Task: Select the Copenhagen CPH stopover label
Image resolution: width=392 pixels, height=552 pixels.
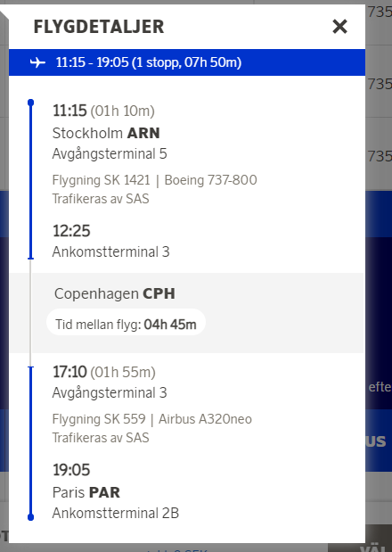Action: pyautogui.click(x=115, y=293)
